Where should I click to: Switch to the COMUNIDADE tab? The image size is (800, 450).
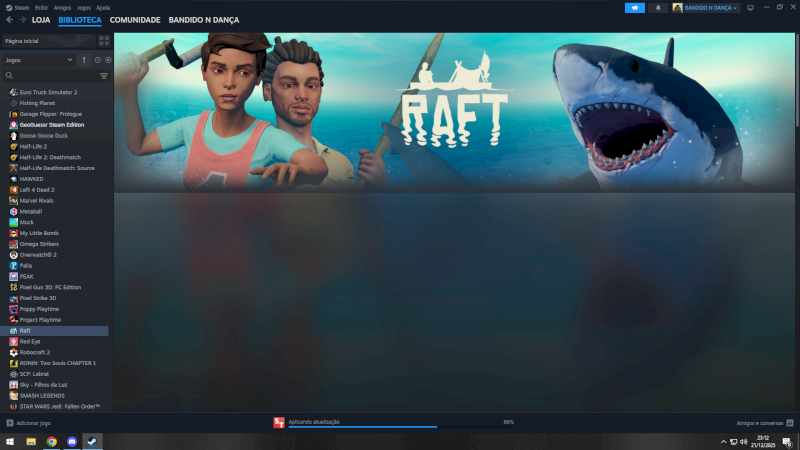[135, 20]
